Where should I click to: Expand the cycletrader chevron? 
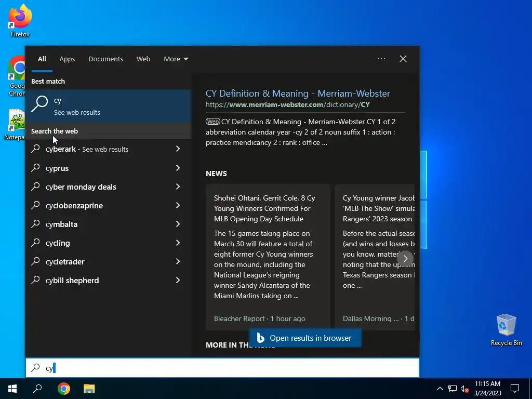[178, 261]
